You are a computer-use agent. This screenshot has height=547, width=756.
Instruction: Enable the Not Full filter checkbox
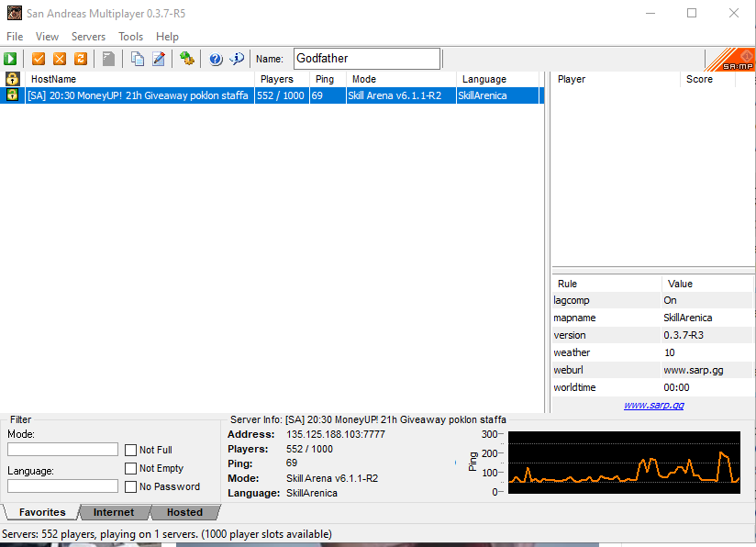[131, 450]
